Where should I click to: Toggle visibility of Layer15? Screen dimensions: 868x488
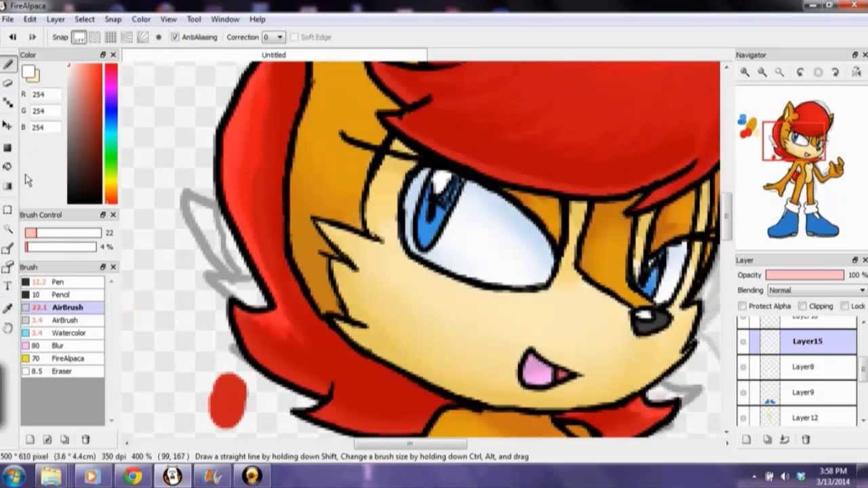click(743, 342)
